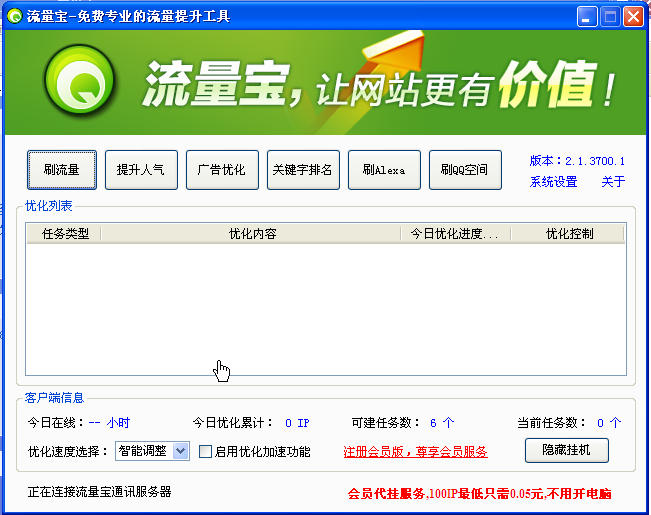Click status text 正在连接流量宝通讯服务器
The height and width of the screenshot is (515, 651).
pos(100,492)
